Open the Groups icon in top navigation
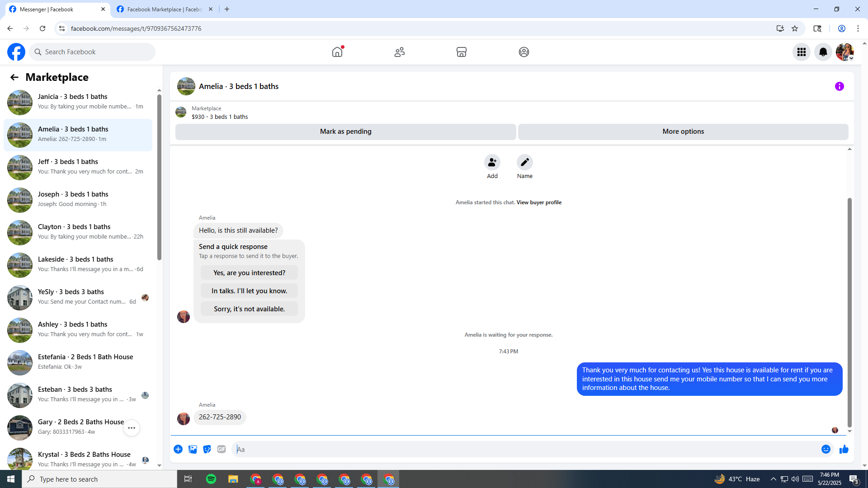The width and height of the screenshot is (868, 488). (524, 52)
